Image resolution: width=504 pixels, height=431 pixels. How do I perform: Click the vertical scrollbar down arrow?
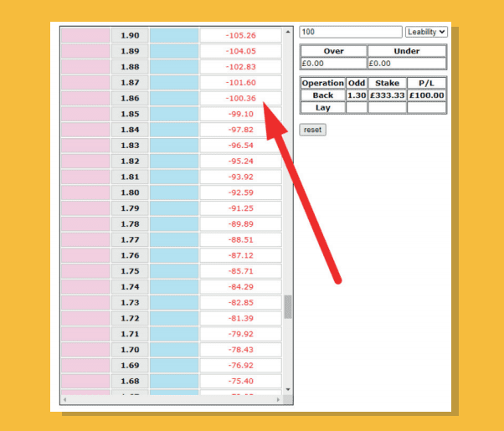[x=288, y=389]
